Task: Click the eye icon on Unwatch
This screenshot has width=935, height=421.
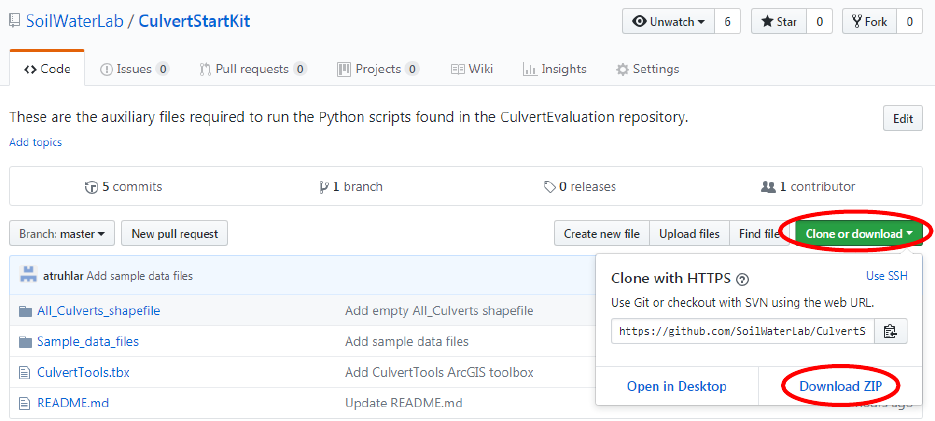Action: point(640,22)
